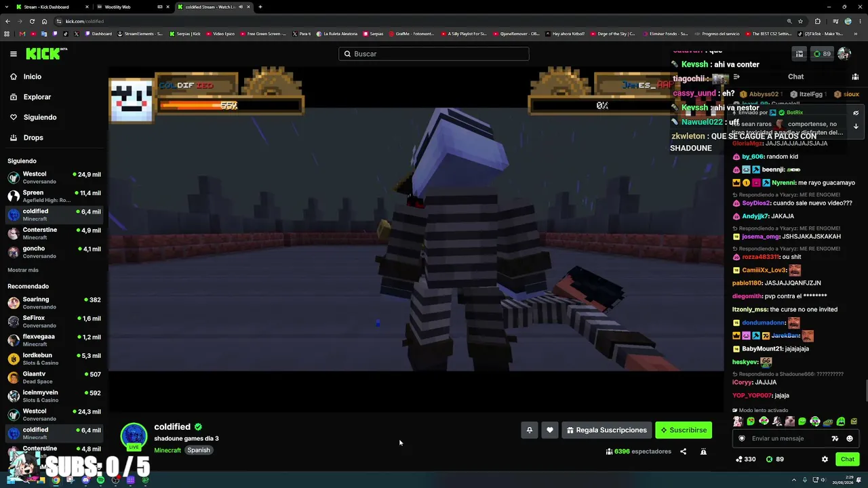Screen dimensions: 868x488
Task: Open the coldified channel avatar
Action: [x=134, y=436]
